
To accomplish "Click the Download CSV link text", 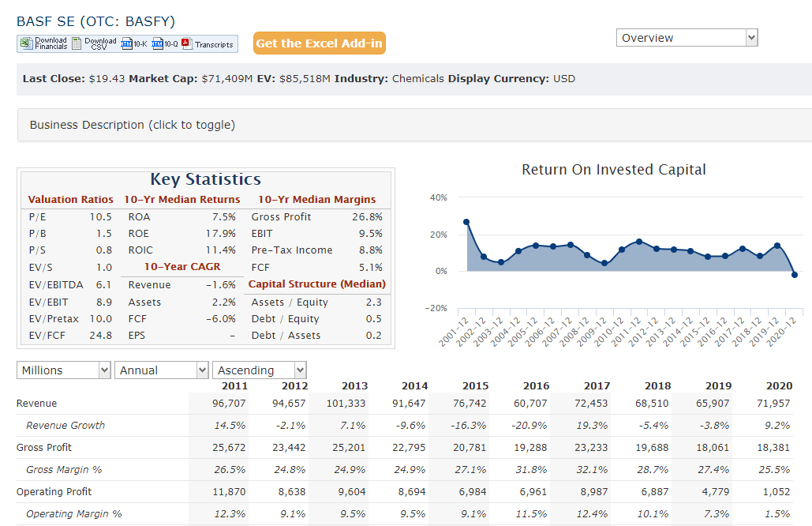I will [x=100, y=43].
